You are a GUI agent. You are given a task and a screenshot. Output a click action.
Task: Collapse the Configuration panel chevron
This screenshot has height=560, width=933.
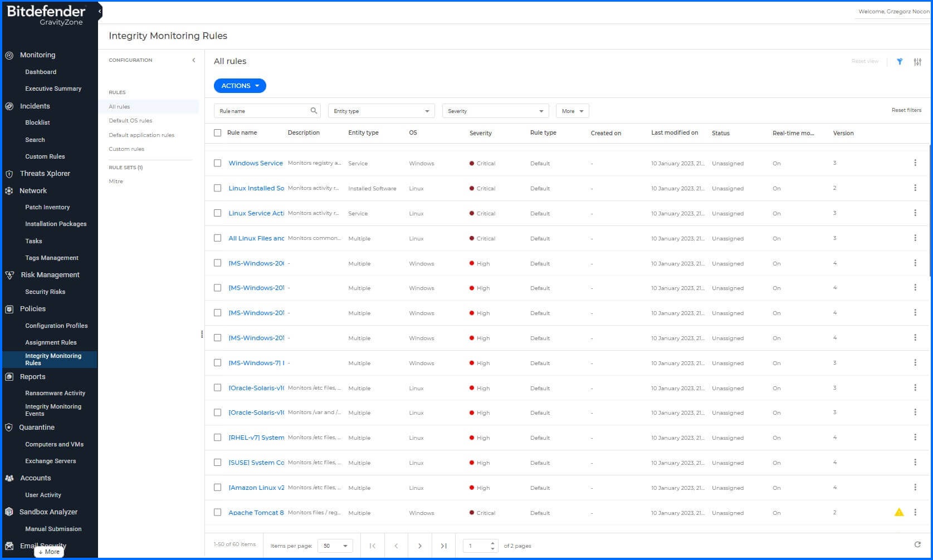194,60
